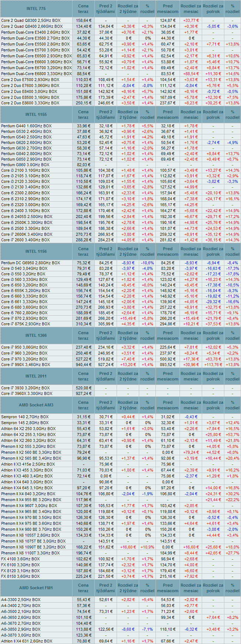Image resolution: width=241 pixels, height=644 pixels.
Task: Click +16,60 € two-week difference of X6 1090T
Action: [x=128, y=547]
